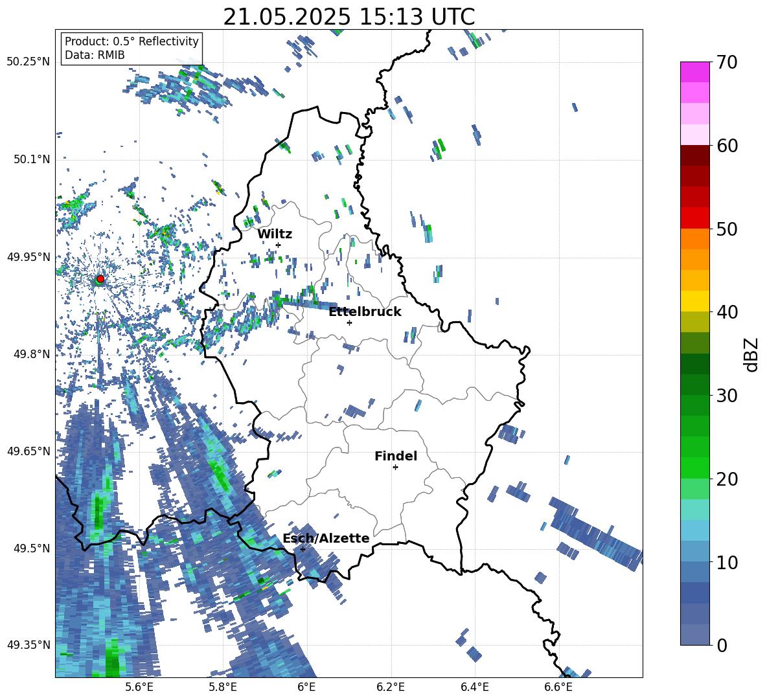Select the Ettelbruck city label
The height and width of the screenshot is (700, 767).
pos(365,312)
